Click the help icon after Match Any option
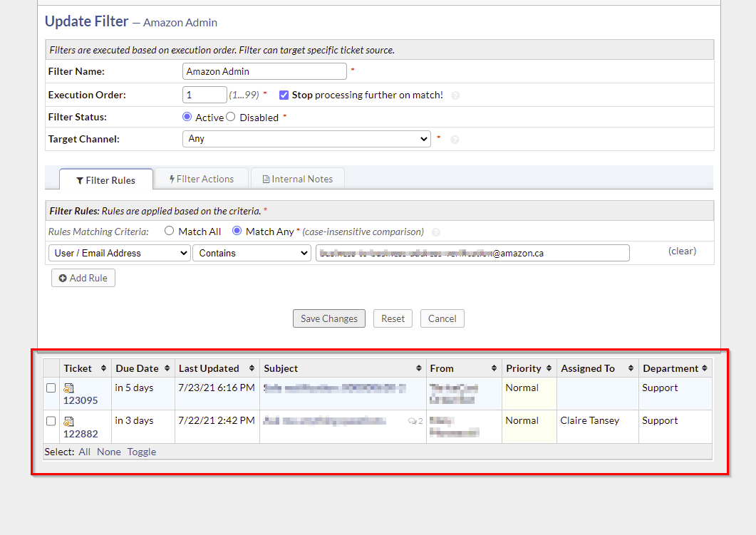The width and height of the screenshot is (756, 535). coord(435,232)
